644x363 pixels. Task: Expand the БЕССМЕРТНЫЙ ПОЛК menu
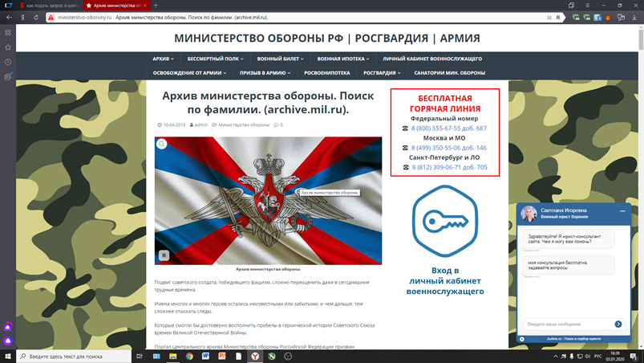tap(215, 59)
